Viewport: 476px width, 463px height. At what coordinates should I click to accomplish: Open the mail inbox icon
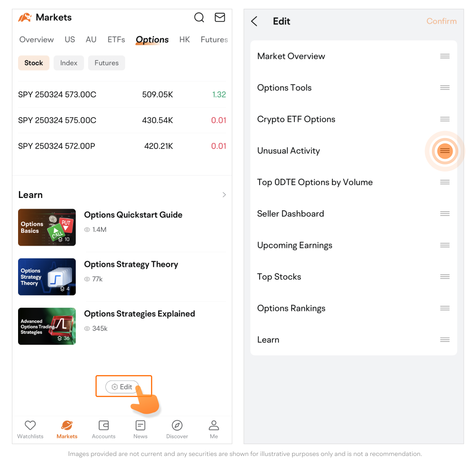(219, 18)
